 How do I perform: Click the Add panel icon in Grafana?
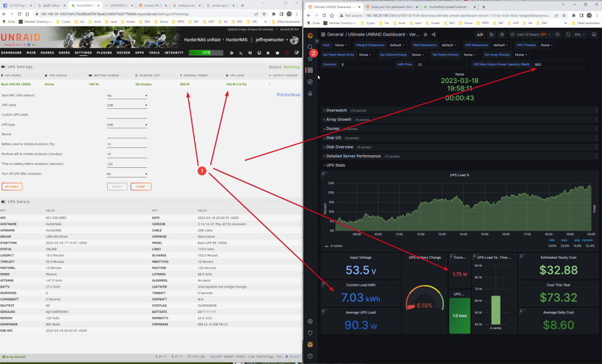tap(480, 34)
